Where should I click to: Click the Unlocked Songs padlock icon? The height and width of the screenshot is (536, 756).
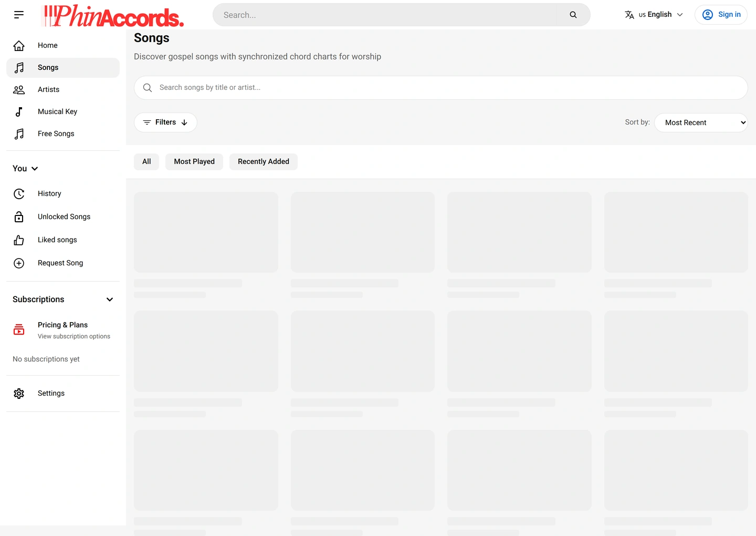pyautogui.click(x=19, y=217)
